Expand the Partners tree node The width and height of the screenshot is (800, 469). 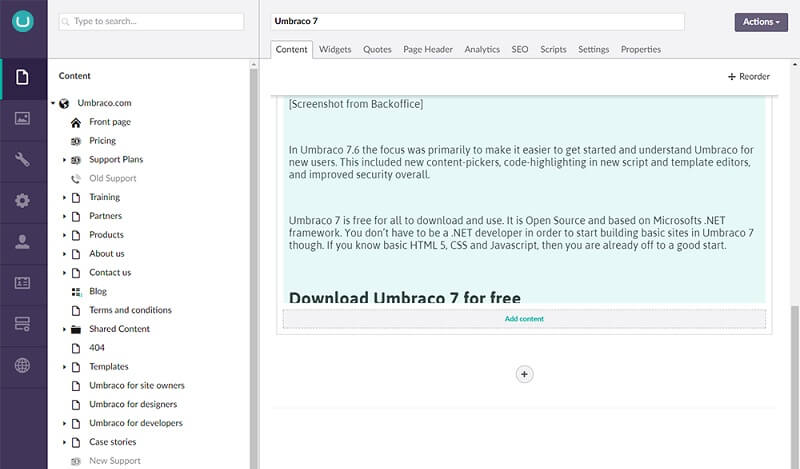point(64,216)
